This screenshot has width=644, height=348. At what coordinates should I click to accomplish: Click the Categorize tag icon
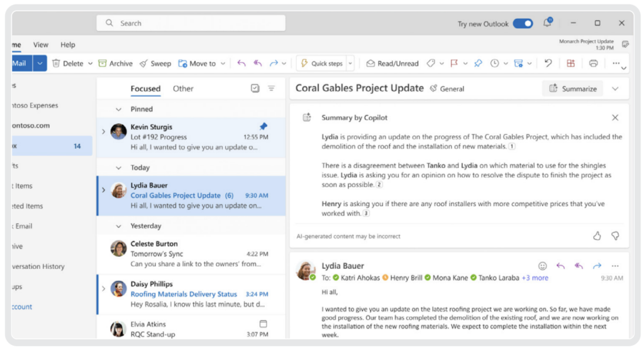coord(430,63)
